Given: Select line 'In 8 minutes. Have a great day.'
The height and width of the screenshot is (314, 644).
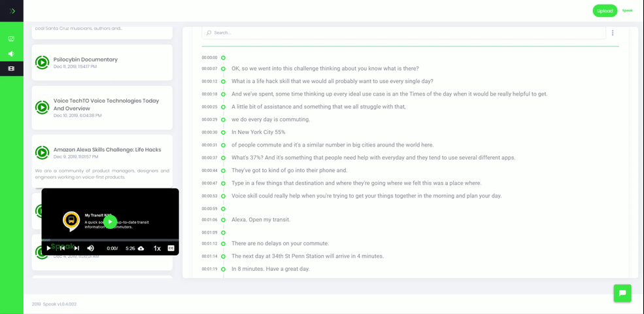Looking at the screenshot, I should (270, 270).
